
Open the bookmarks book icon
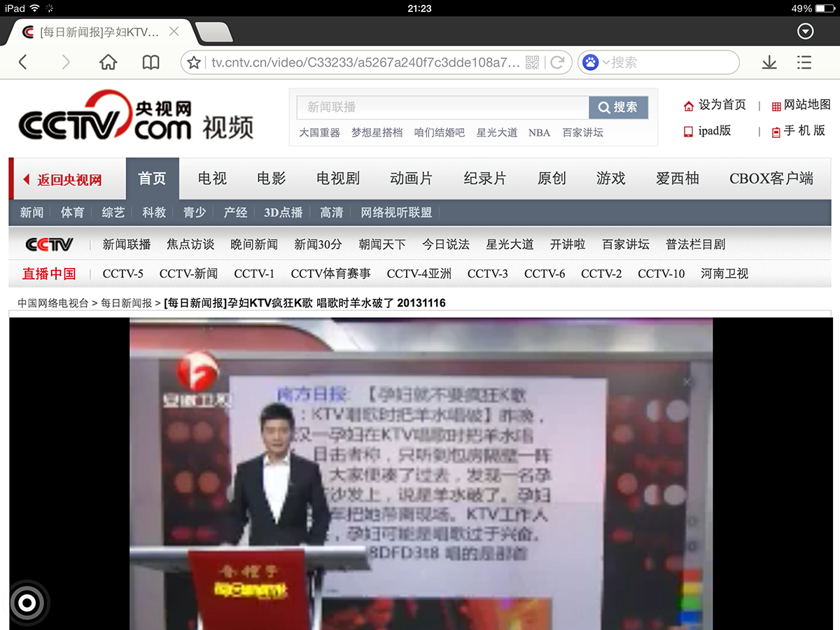(x=150, y=62)
